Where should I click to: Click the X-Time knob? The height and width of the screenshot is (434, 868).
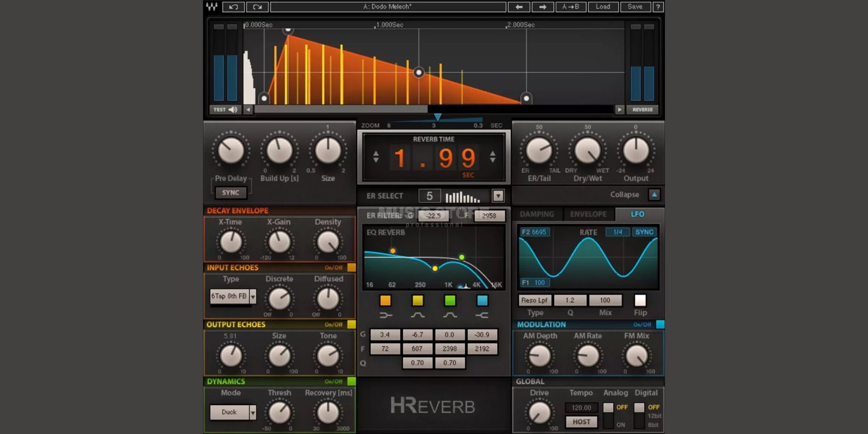click(x=231, y=242)
